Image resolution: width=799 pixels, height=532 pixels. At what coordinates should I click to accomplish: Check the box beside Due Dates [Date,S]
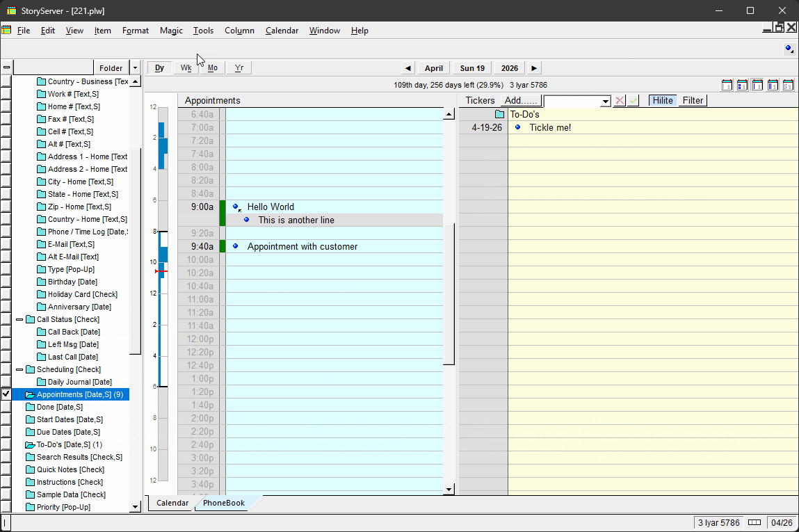point(6,432)
